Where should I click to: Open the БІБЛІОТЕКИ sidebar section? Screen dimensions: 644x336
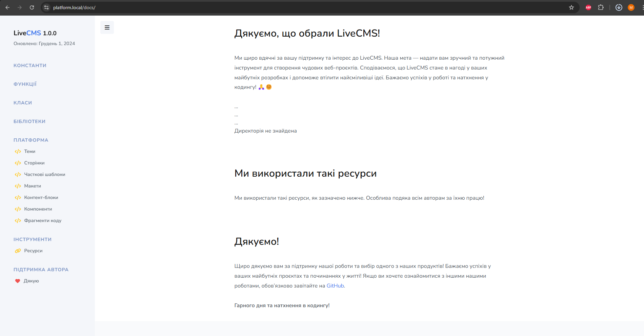(29, 121)
